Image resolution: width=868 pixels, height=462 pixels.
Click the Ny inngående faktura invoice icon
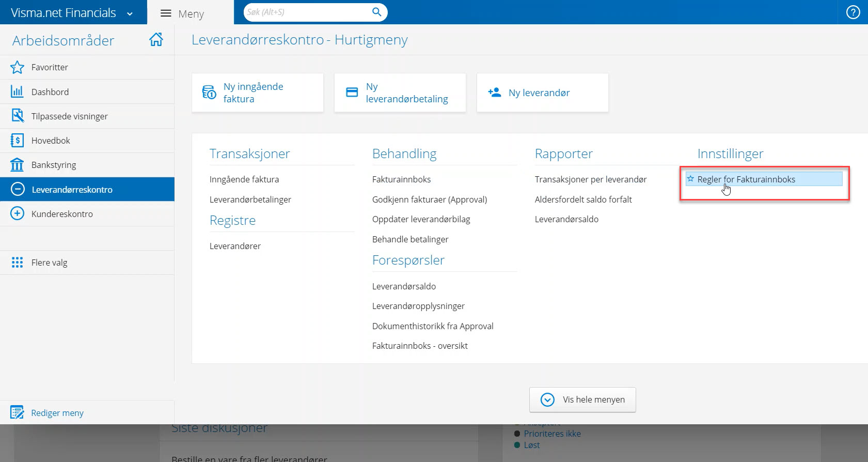209,92
